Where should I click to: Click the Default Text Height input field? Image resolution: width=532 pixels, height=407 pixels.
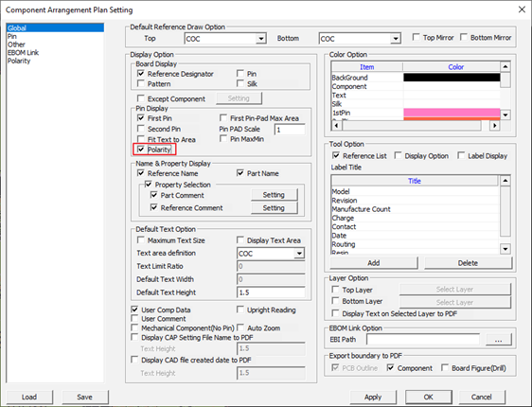point(271,292)
